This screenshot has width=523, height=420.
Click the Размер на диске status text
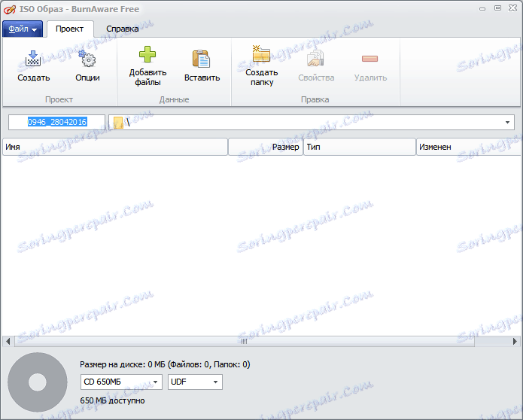165,364
